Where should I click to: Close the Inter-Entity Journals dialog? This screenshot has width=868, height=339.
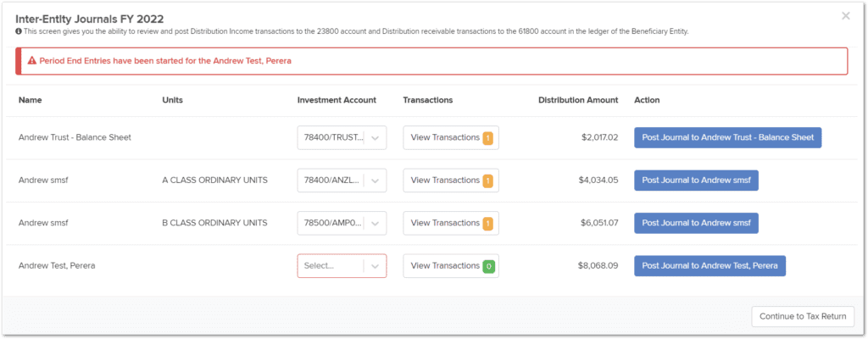tap(845, 16)
